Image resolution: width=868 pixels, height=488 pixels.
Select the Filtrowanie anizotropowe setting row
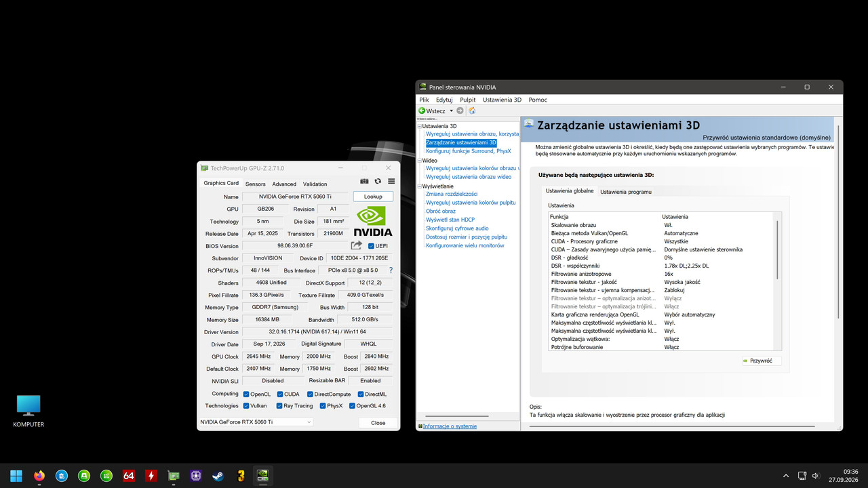pos(661,274)
